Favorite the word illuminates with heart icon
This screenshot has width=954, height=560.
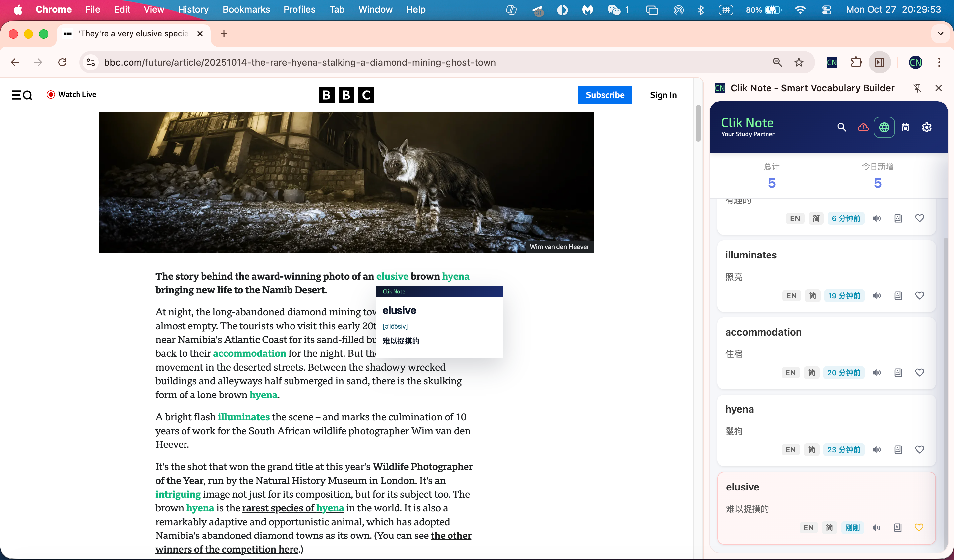[x=920, y=296]
